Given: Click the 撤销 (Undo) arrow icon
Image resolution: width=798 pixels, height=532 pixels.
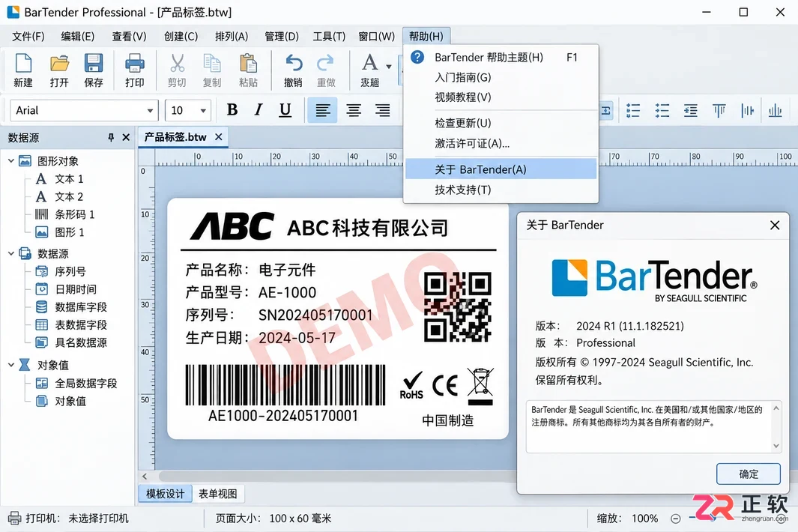Looking at the screenshot, I should click(x=294, y=64).
